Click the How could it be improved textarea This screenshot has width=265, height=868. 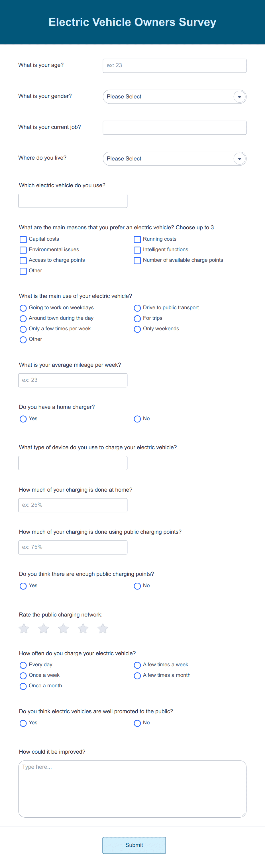132,788
